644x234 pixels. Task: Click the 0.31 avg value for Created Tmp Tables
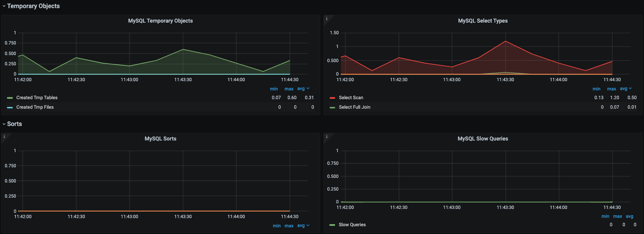tap(309, 98)
